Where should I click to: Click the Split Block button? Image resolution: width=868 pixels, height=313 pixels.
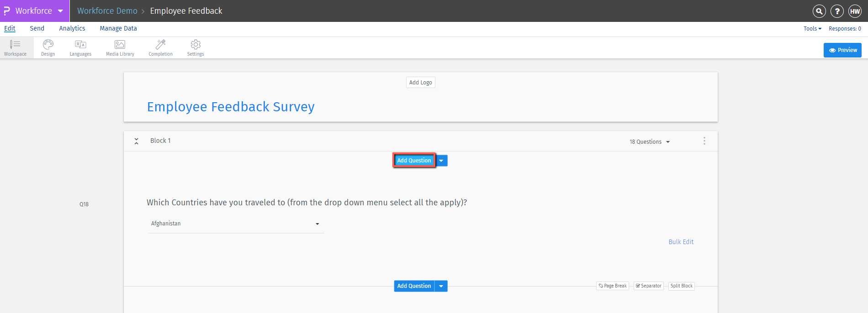(682, 286)
